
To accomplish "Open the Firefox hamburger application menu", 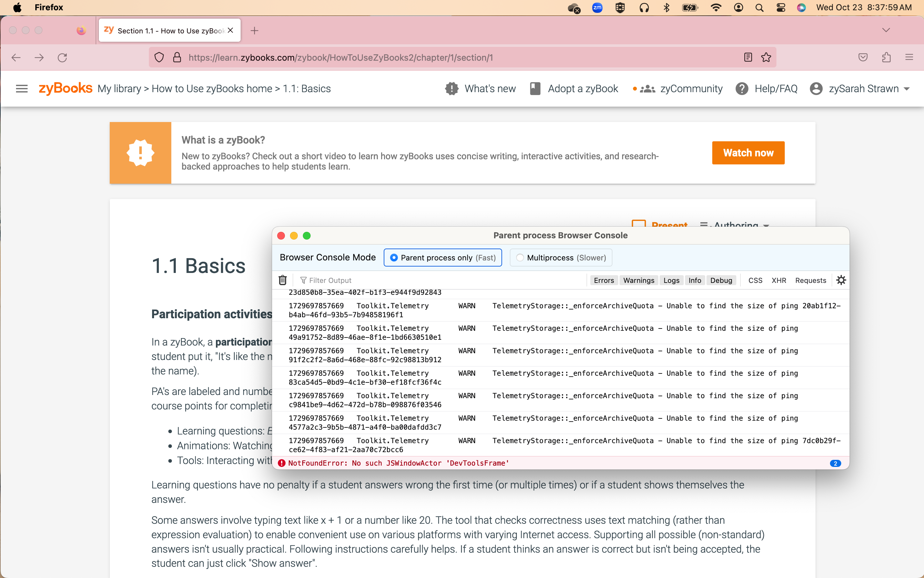I will coord(909,58).
